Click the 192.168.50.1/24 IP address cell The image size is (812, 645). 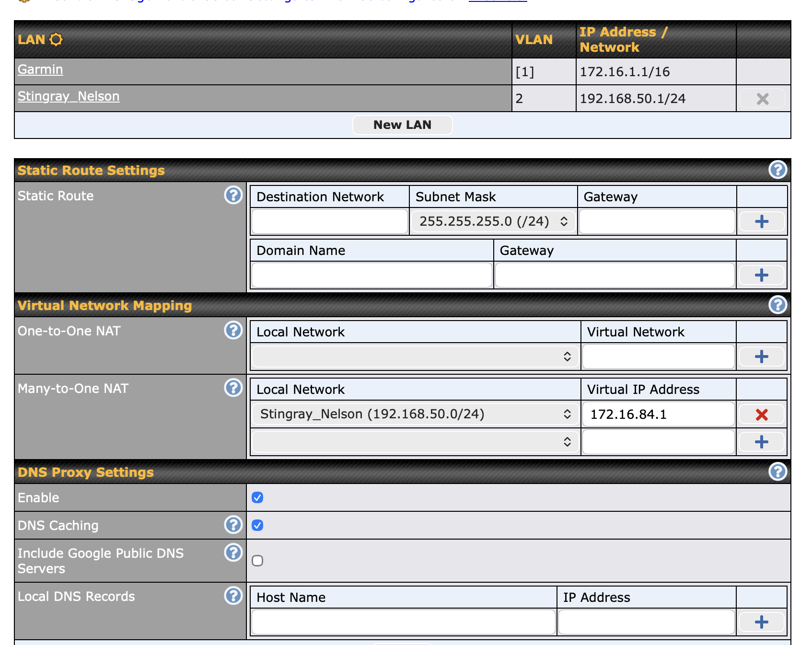[656, 99]
